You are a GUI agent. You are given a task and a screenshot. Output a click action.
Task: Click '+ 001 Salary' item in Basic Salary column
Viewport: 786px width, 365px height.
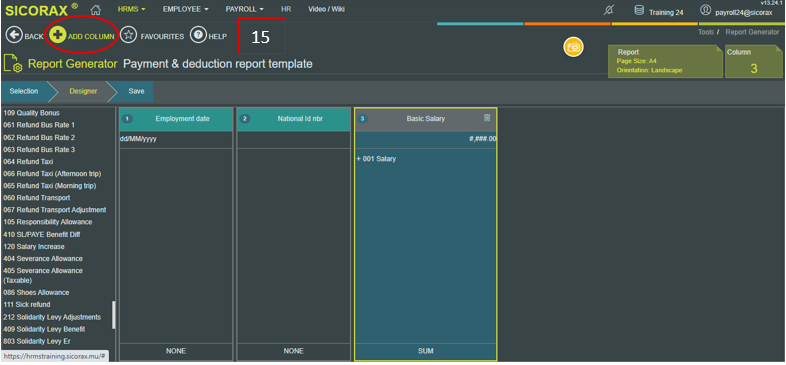pyautogui.click(x=376, y=159)
